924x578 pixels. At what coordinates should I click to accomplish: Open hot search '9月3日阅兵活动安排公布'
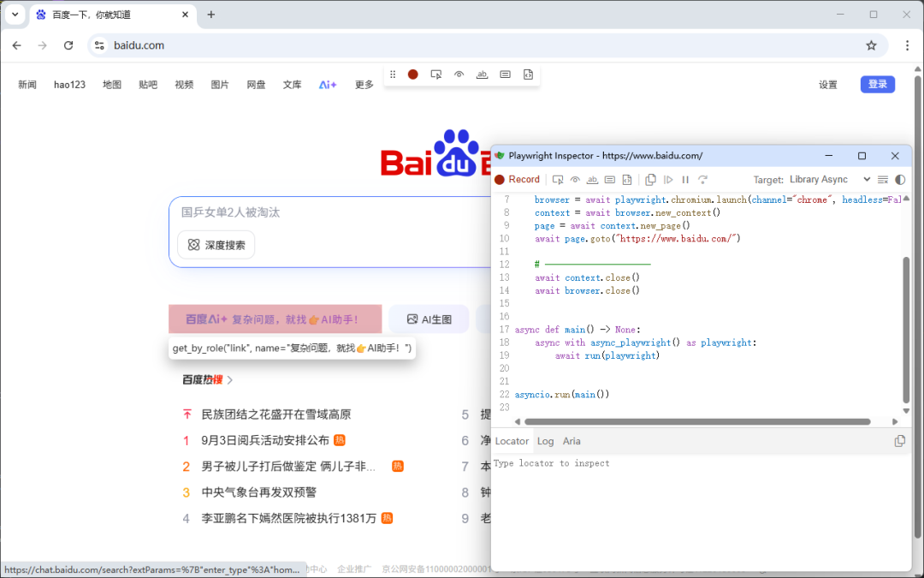pyautogui.click(x=265, y=441)
